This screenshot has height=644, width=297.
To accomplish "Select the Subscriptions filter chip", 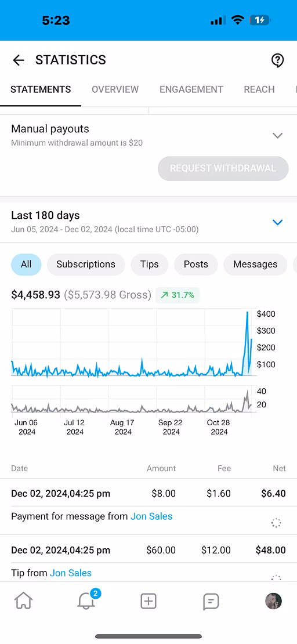I will (x=86, y=264).
